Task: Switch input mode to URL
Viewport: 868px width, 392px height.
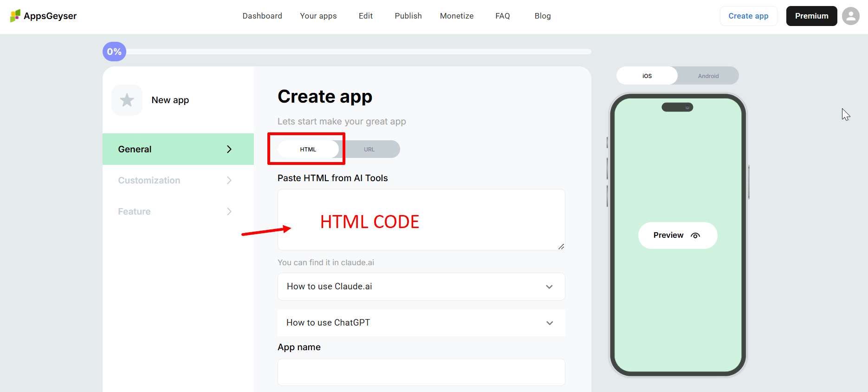Action: (369, 149)
